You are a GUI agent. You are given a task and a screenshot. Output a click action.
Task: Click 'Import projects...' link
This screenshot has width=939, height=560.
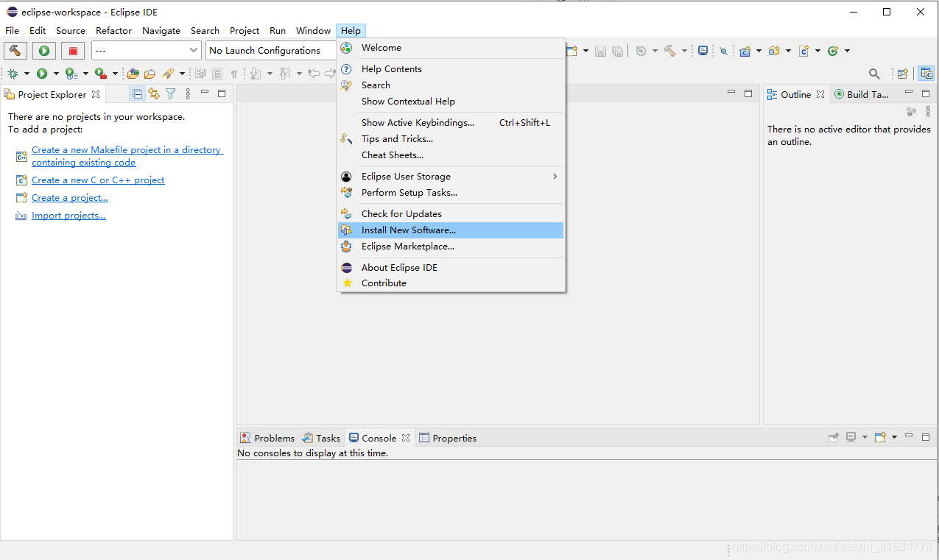click(68, 216)
